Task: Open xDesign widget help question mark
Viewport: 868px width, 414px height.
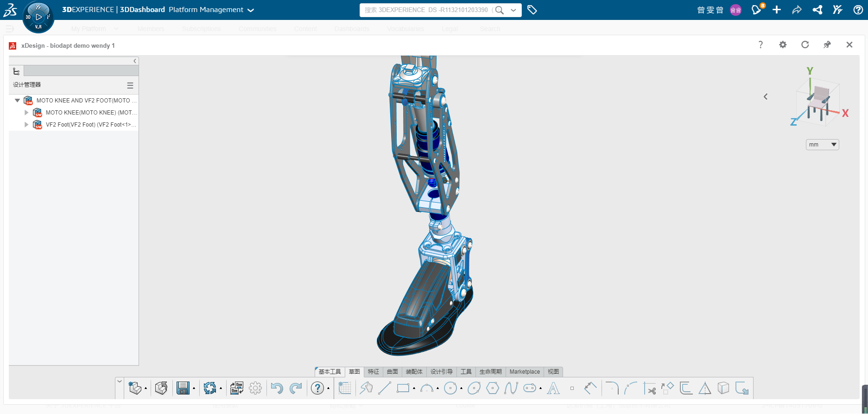Action: 760,45
